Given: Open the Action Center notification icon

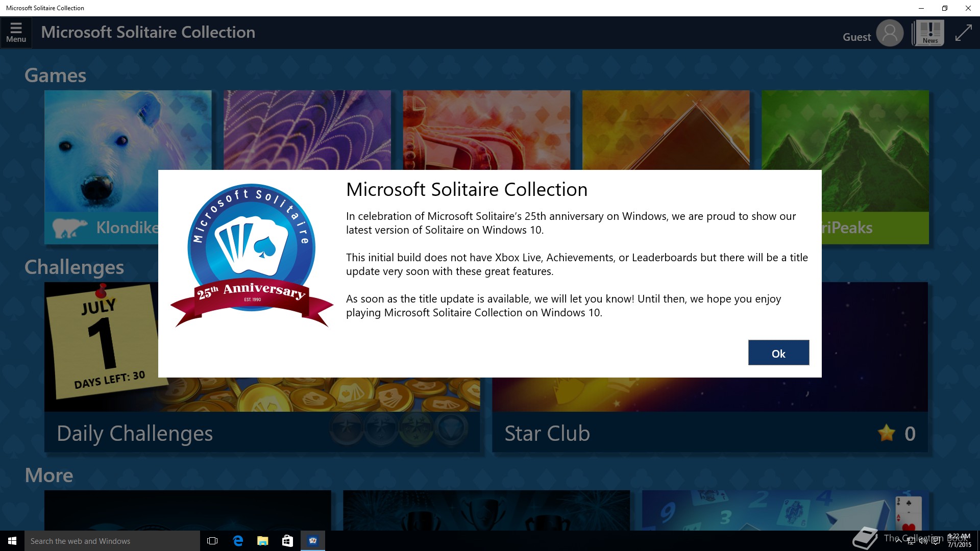Looking at the screenshot, I should tap(936, 541).
